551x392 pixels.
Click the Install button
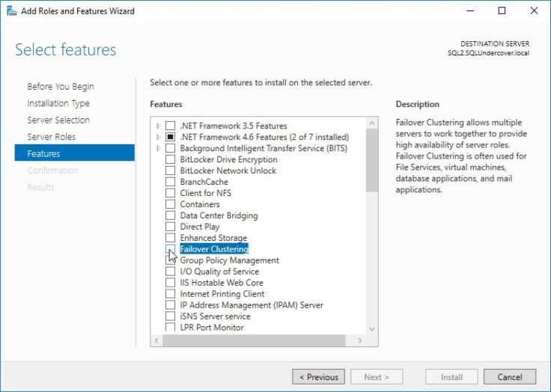(451, 377)
